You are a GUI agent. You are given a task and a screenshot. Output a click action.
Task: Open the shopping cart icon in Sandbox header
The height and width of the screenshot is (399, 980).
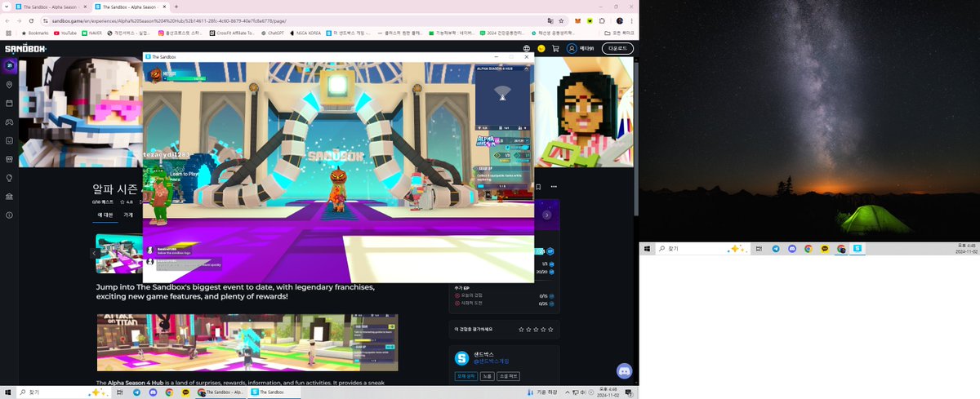point(556,49)
